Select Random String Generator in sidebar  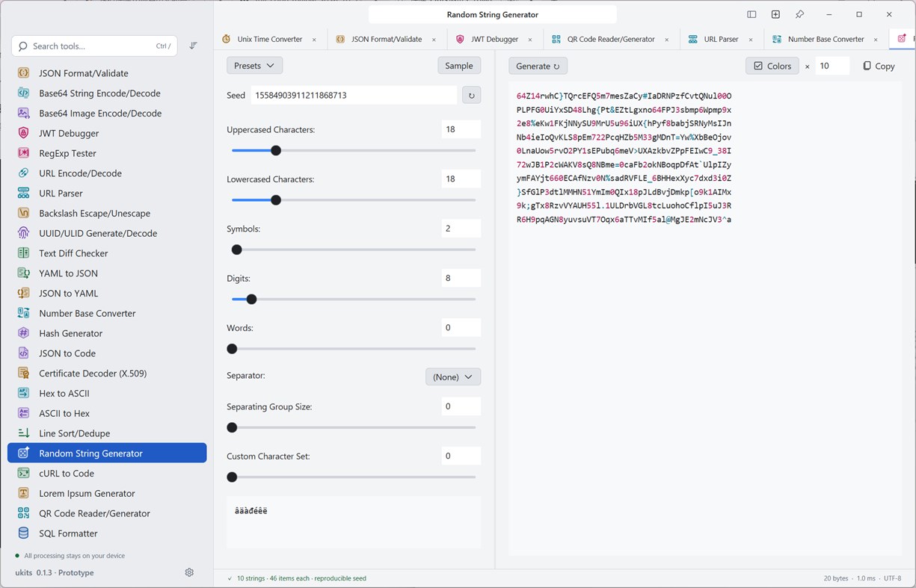pyautogui.click(x=107, y=454)
